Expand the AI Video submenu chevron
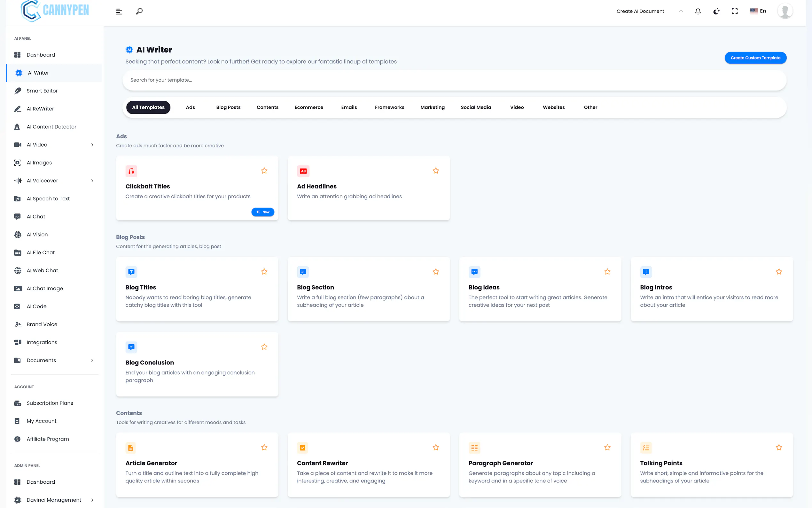 pyautogui.click(x=92, y=145)
